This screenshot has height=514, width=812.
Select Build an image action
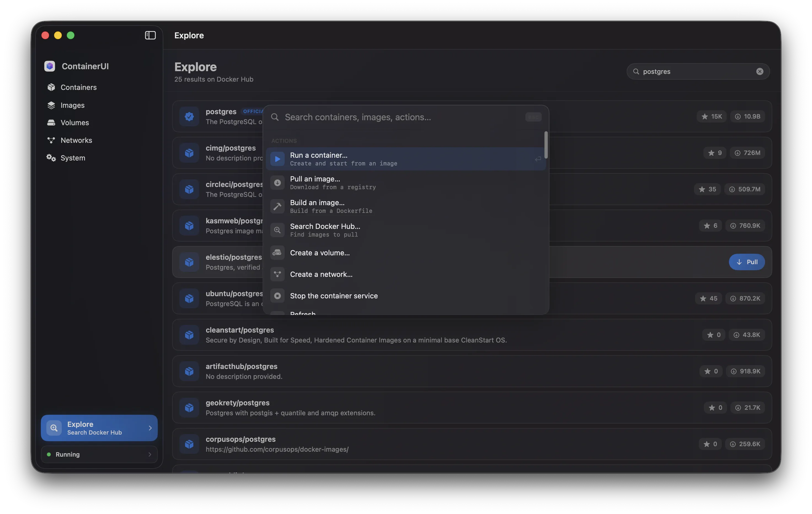click(x=406, y=206)
